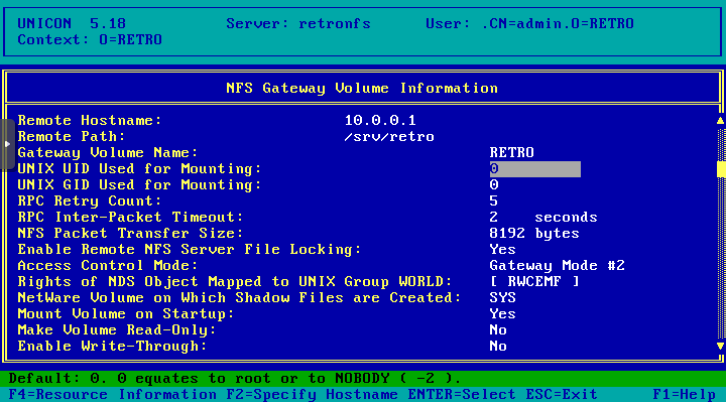The image size is (726, 402).
Task: Select the [ RWCEMF ] rights field
Action: coord(534,282)
